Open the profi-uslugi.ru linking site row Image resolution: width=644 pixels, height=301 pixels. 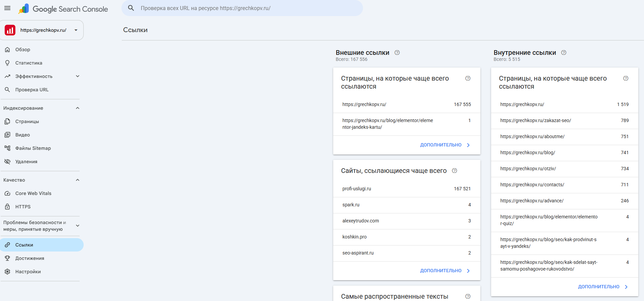[406, 189]
